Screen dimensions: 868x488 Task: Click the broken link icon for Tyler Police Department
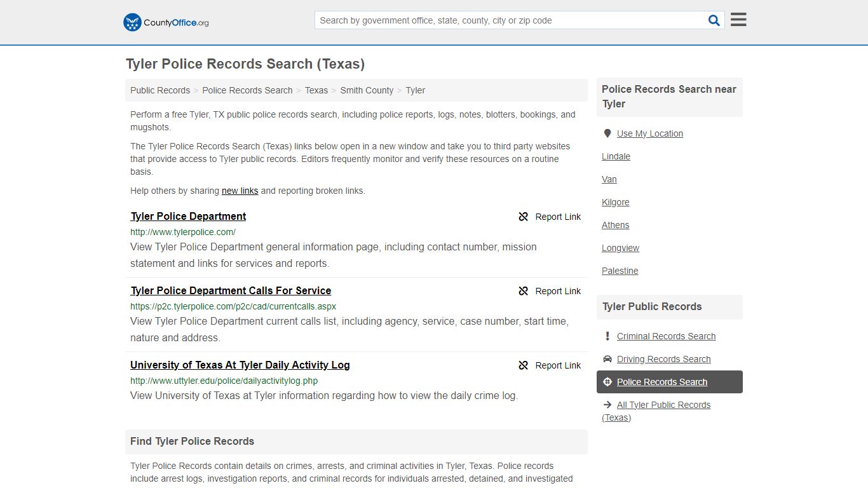[524, 217]
